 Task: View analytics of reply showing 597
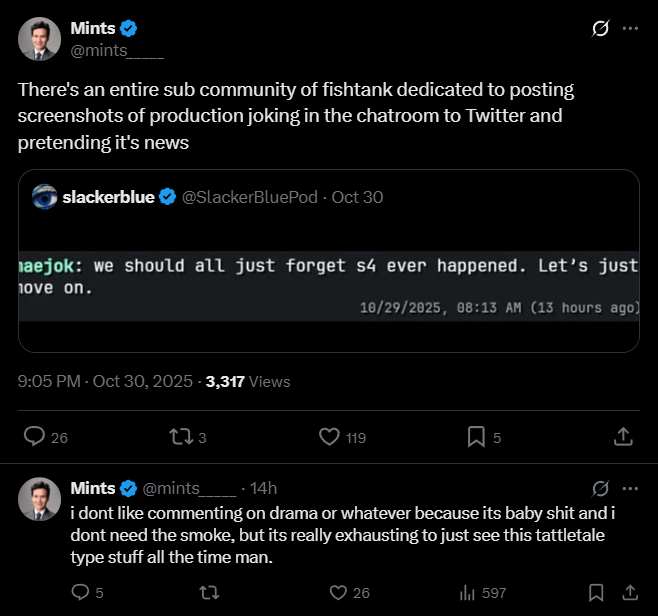[467, 593]
